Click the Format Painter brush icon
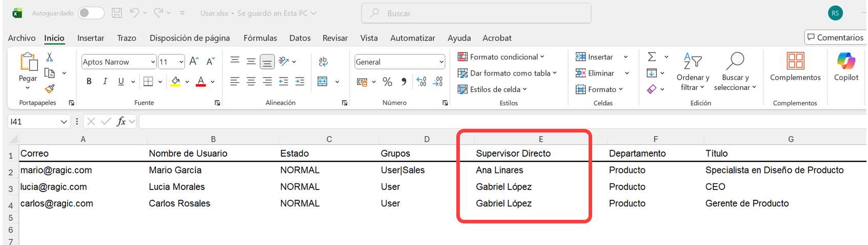Screen dimensions: 868x245 (x=50, y=89)
